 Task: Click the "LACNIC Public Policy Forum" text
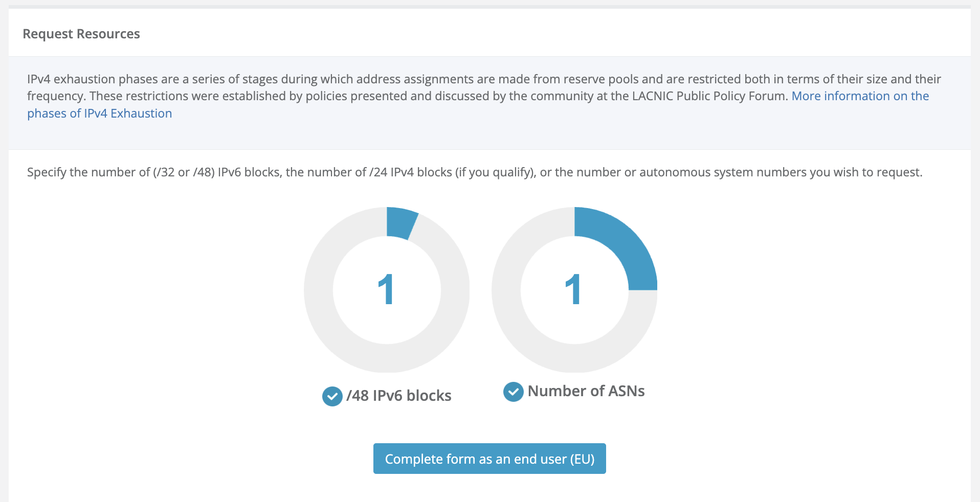tap(709, 96)
